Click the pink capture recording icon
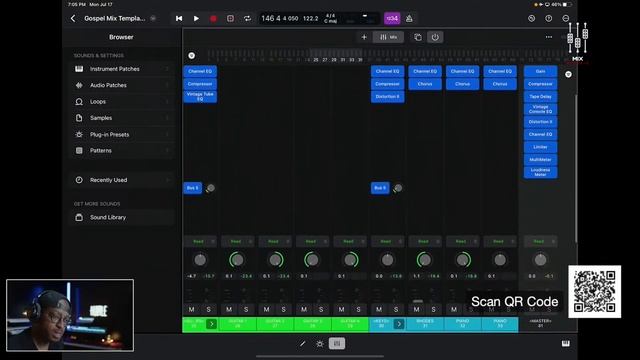 (x=230, y=18)
